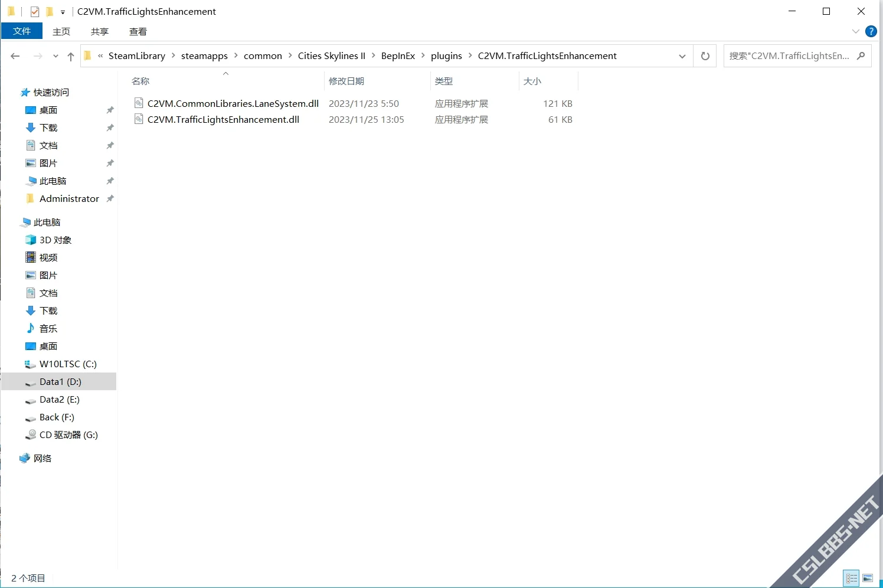Navigate to SteamLibrary in the breadcrumb

pyautogui.click(x=137, y=56)
